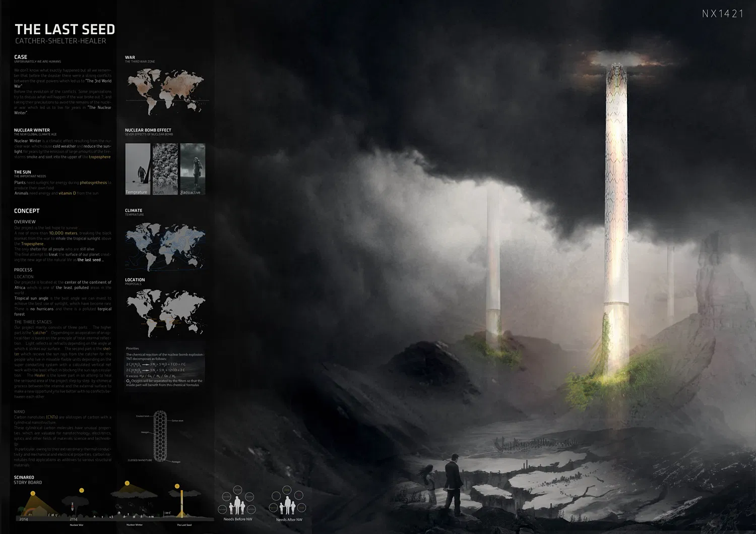
Task: Click the closed nanotube diagram
Action: click(x=160, y=436)
